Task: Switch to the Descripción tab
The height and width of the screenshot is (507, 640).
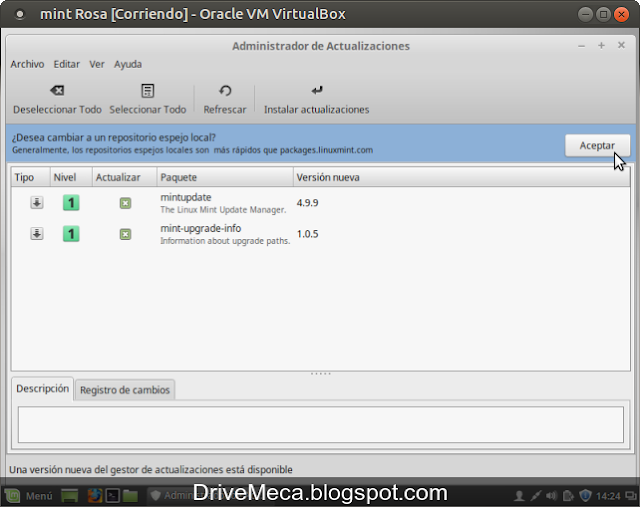Action: coord(42,388)
